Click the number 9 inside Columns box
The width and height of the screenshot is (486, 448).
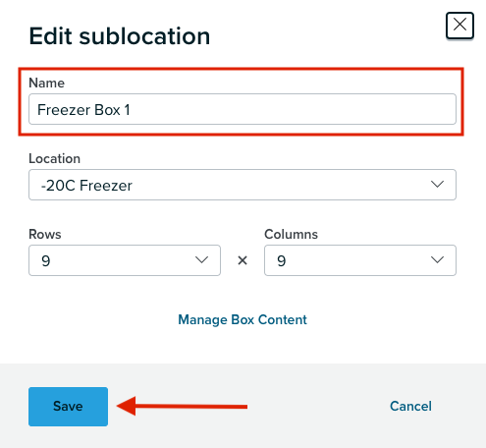point(282,261)
